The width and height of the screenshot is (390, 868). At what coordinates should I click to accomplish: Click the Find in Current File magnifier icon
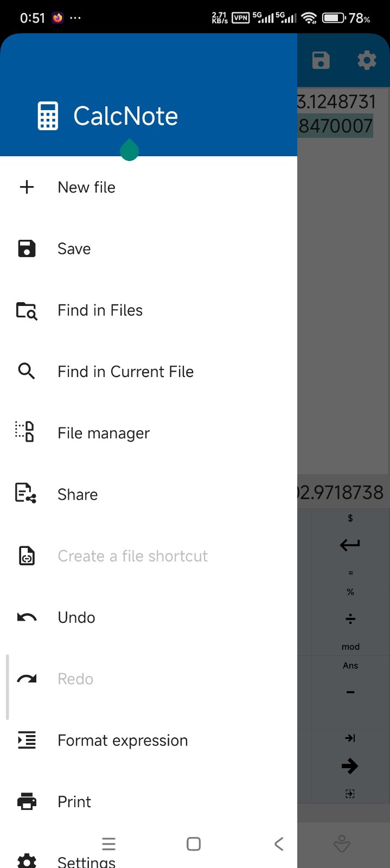point(27,372)
